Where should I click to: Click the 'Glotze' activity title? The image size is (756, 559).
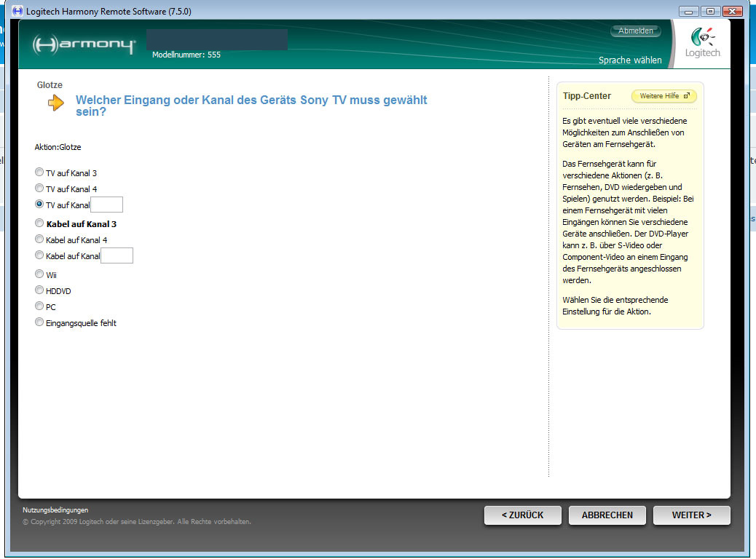coord(50,85)
